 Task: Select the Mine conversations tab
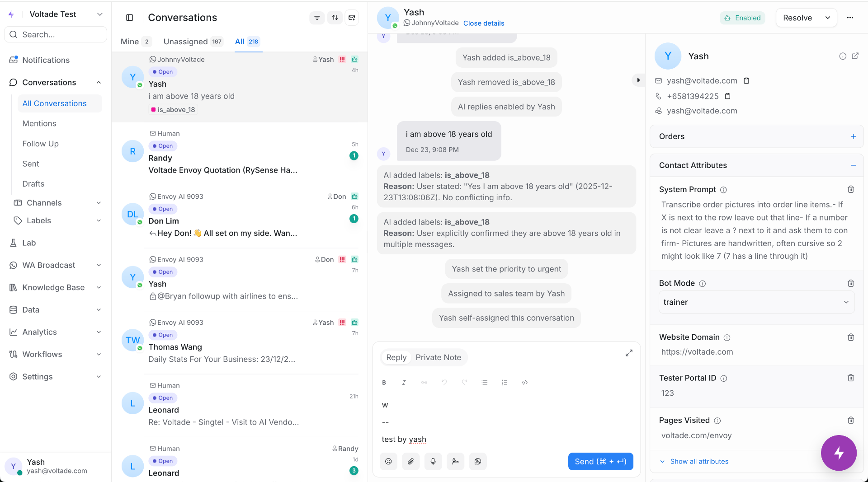(136, 42)
